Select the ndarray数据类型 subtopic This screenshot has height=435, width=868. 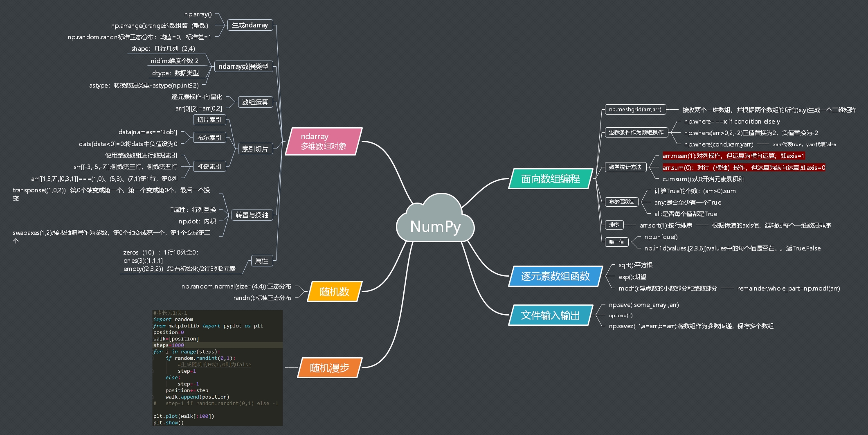[x=243, y=66]
